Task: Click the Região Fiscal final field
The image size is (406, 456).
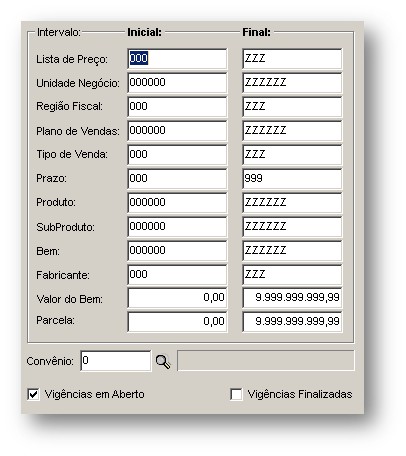Action: [292, 107]
